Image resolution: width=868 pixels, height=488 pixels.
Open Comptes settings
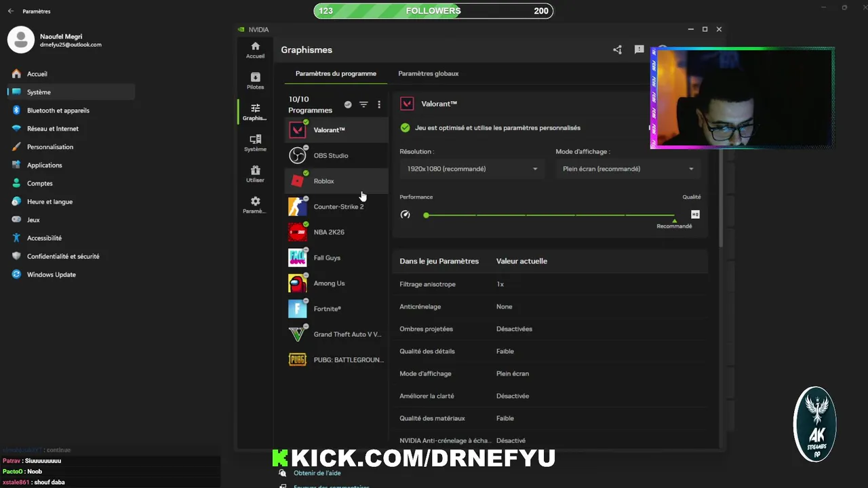point(71,184)
